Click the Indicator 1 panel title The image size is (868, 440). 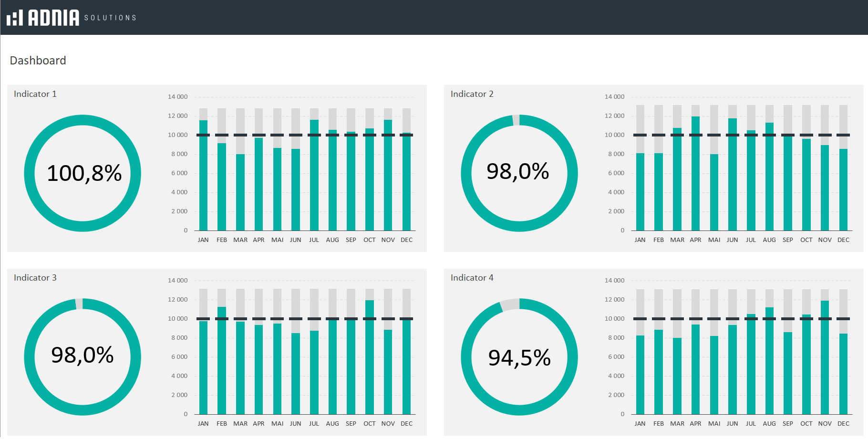(x=35, y=94)
